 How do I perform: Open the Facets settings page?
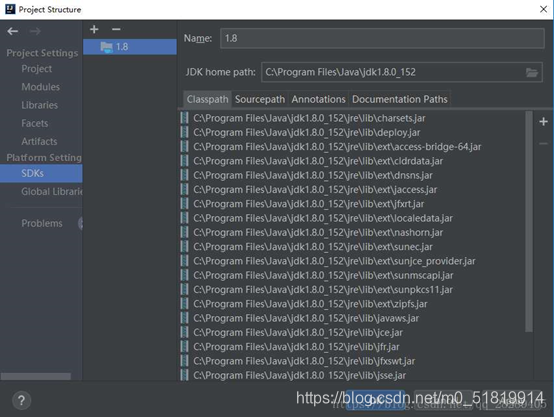pos(35,123)
